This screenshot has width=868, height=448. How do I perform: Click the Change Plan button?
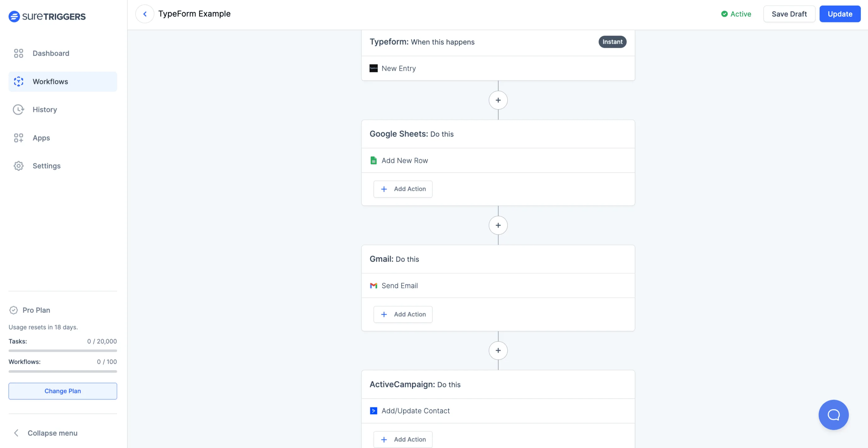tap(63, 391)
